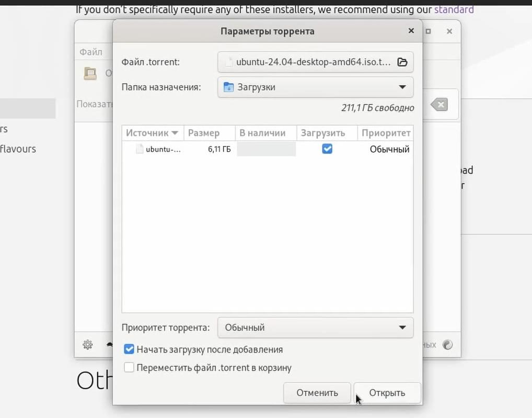Screen dimensions: 532x418
Task: Open the gear settings icon in Transmission window
Action: coord(88,345)
